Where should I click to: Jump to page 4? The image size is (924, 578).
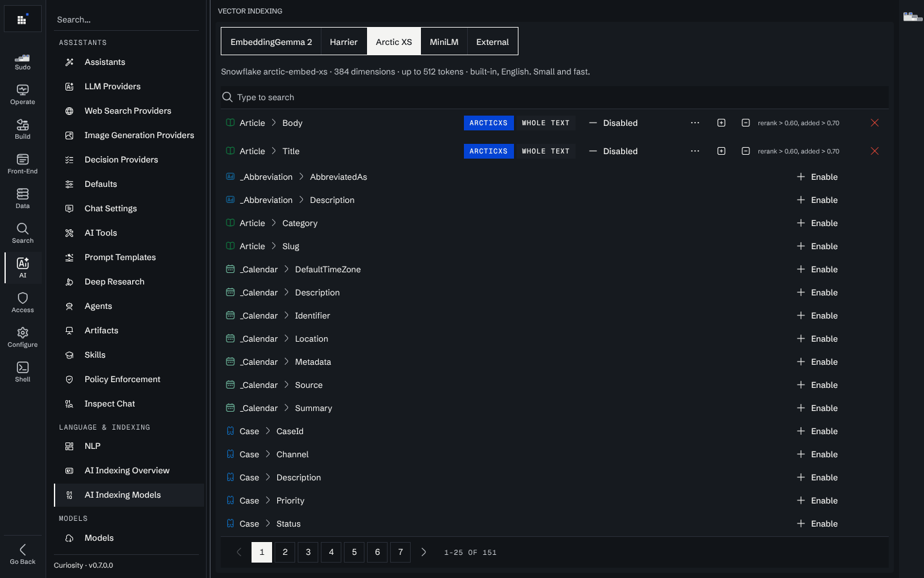(331, 552)
